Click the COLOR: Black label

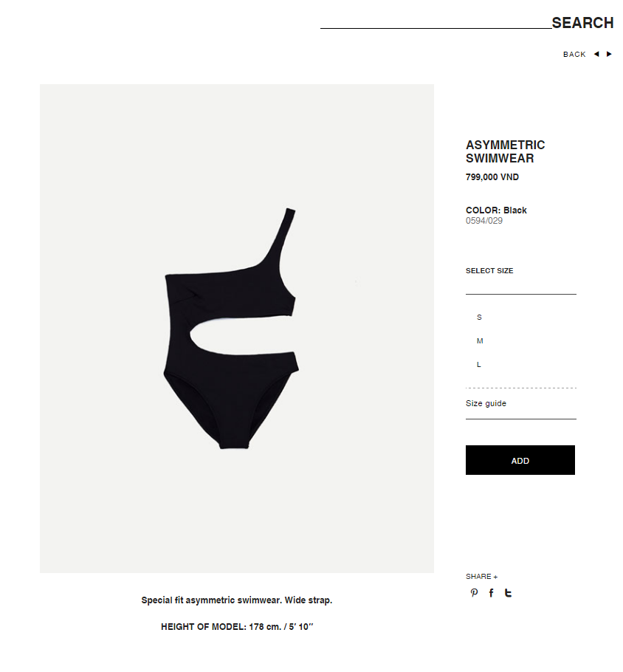coord(496,210)
